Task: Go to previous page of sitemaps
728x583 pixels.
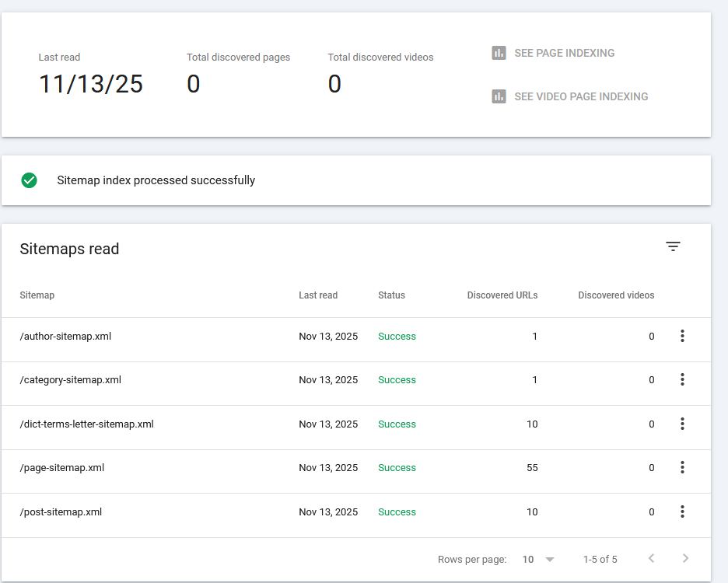Action: pos(651,559)
